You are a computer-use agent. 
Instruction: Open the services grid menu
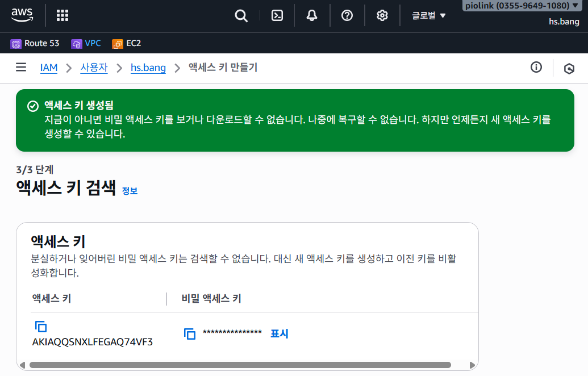coord(62,15)
